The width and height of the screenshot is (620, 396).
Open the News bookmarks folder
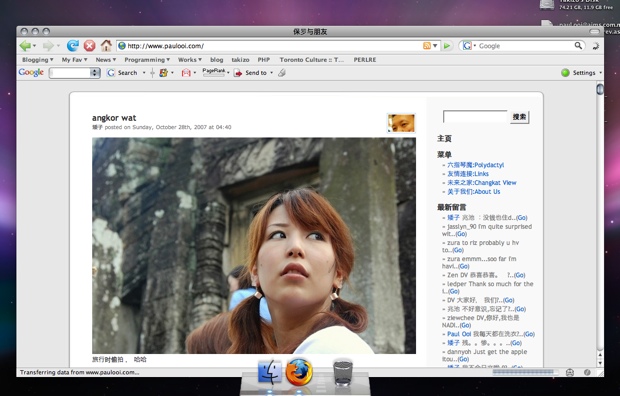click(106, 60)
